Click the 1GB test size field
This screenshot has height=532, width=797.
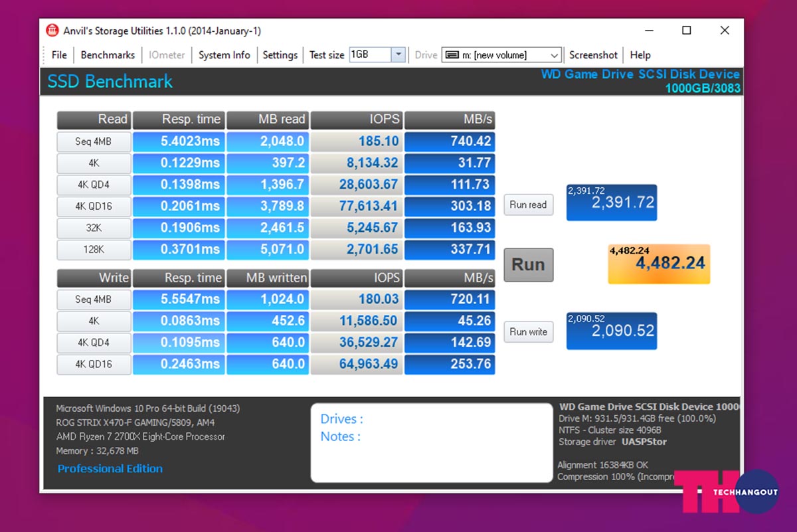pos(370,54)
